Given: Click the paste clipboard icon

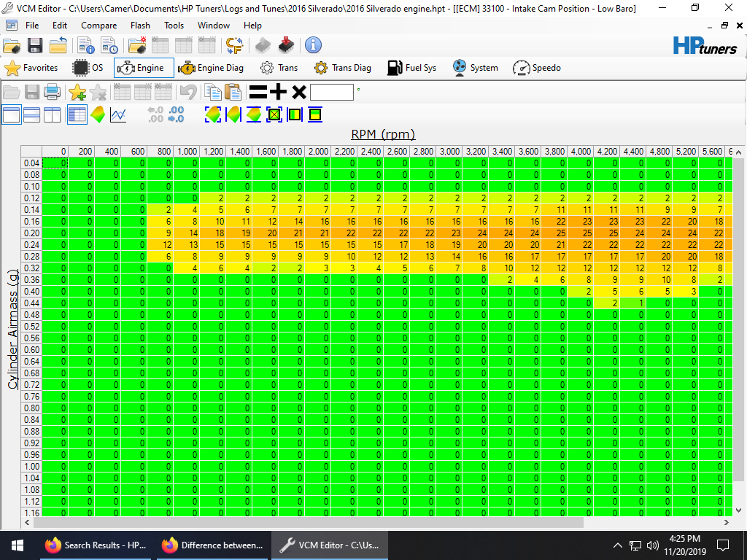Looking at the screenshot, I should click(233, 92).
